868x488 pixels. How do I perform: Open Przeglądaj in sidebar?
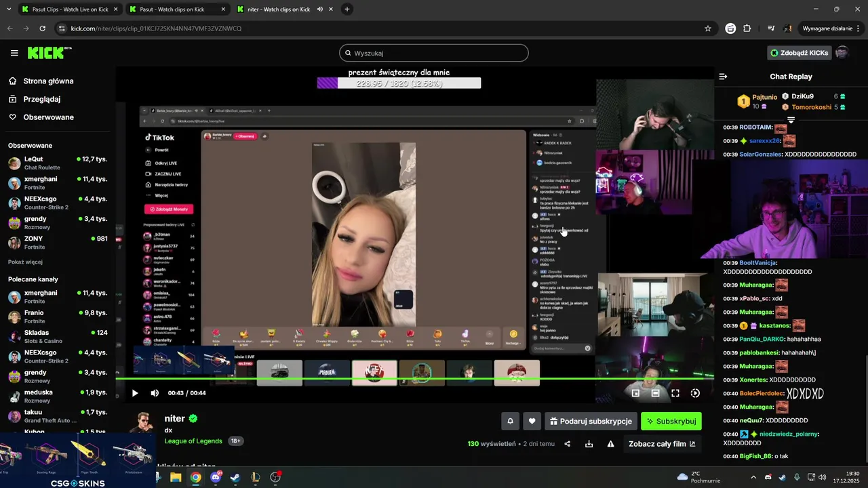tap(35, 99)
